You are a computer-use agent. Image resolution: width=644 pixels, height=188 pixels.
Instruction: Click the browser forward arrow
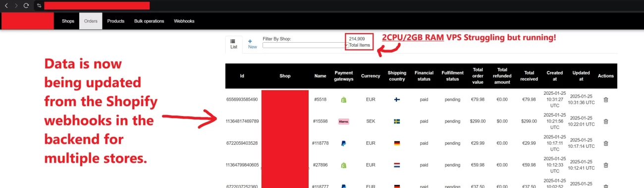[16, 5]
